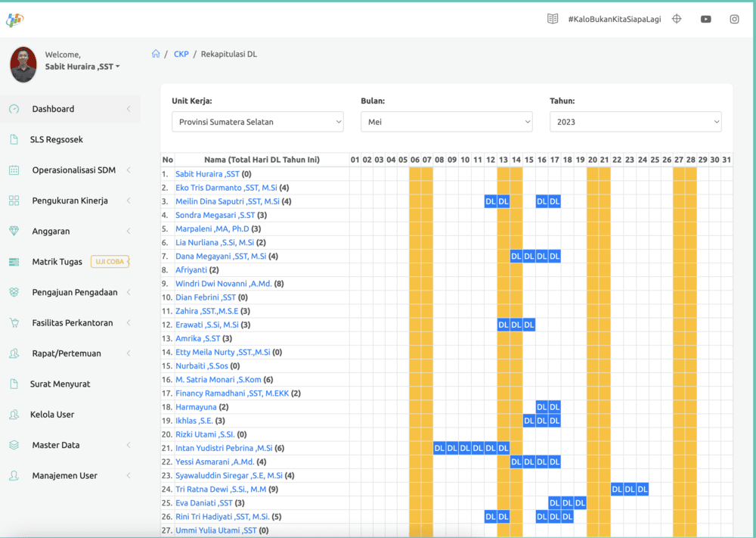Open the Bulan dropdown showing Mei
This screenshot has width=756, height=538.
[447, 122]
